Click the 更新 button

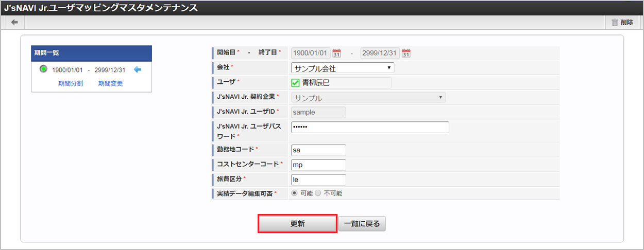(297, 224)
